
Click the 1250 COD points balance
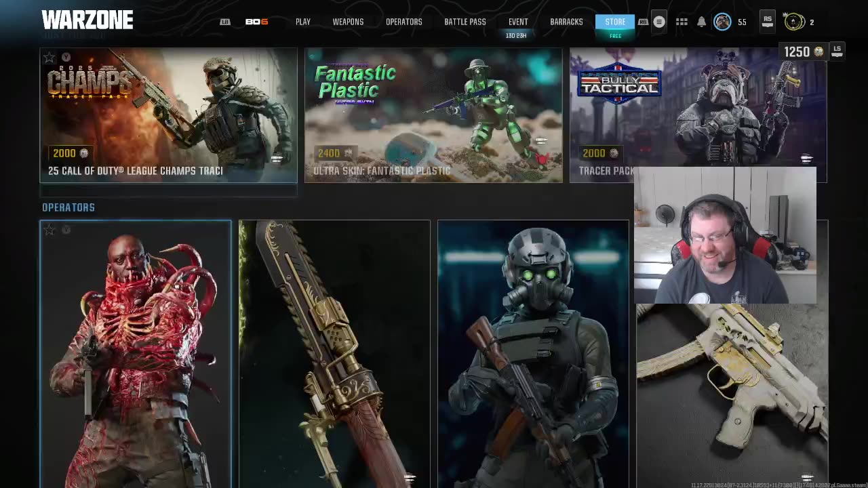797,52
